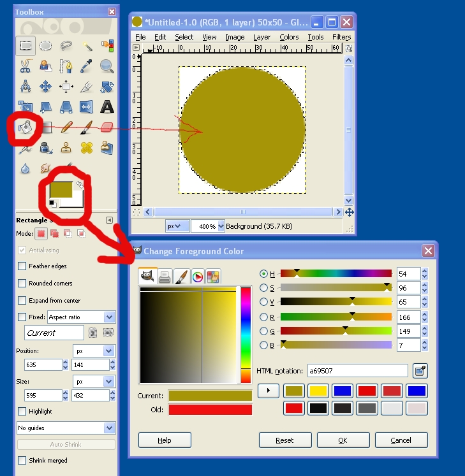This screenshot has height=476, width=465.
Task: Select the Perspective tool
Action: (x=66, y=107)
